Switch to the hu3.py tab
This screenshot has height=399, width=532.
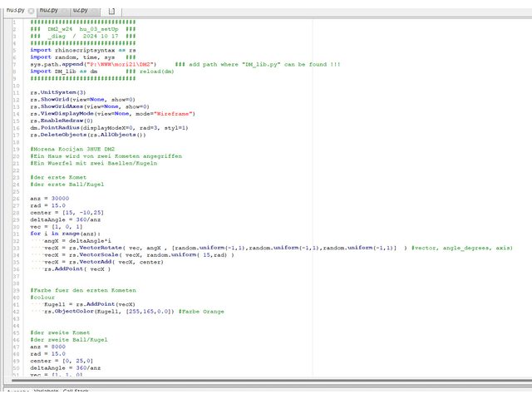point(16,10)
